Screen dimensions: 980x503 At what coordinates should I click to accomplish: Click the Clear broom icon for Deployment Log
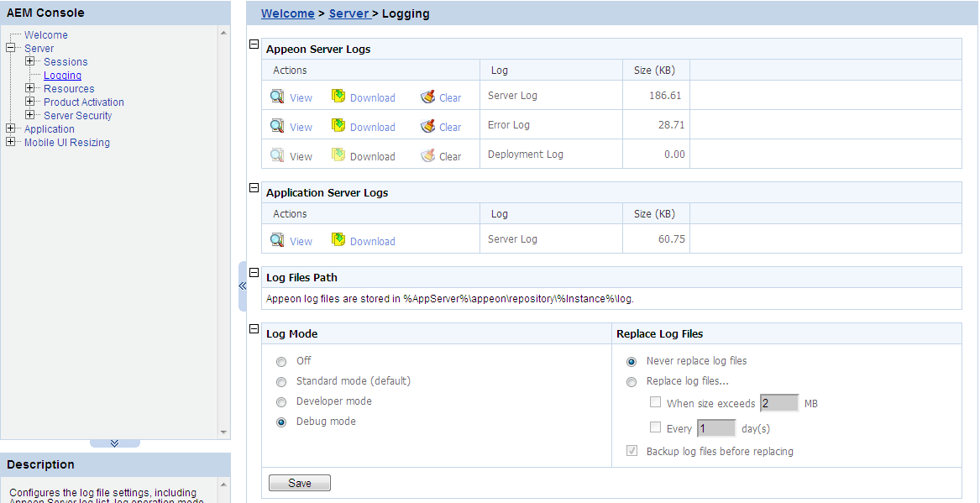click(x=428, y=155)
